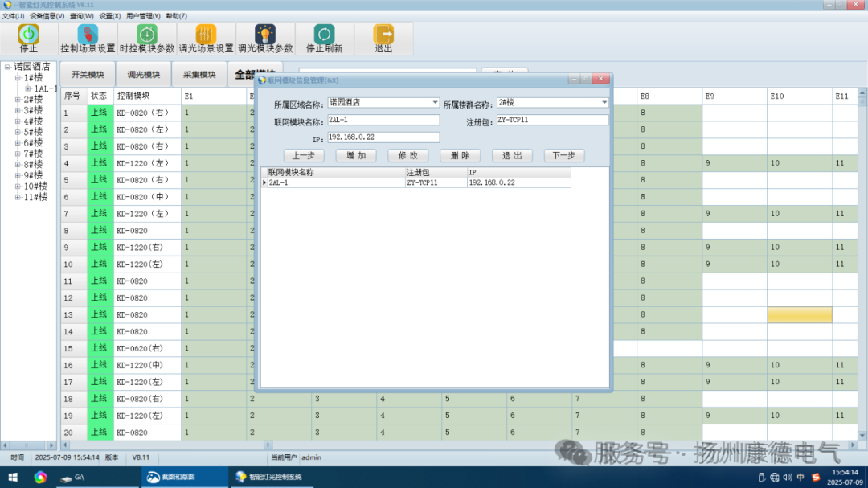Click the 下一步 button in dialog
Screen dimensions: 868x488
click(x=563, y=156)
